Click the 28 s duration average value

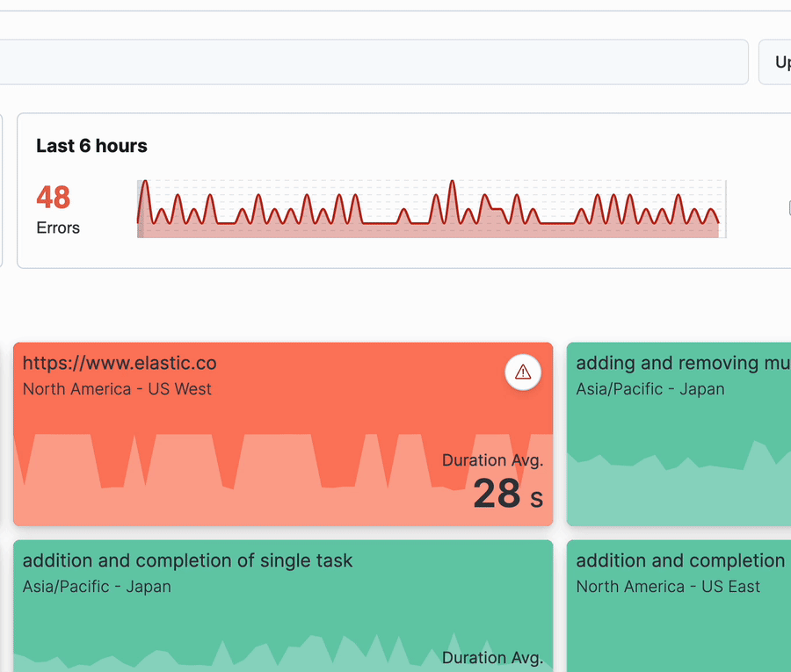[x=508, y=494]
